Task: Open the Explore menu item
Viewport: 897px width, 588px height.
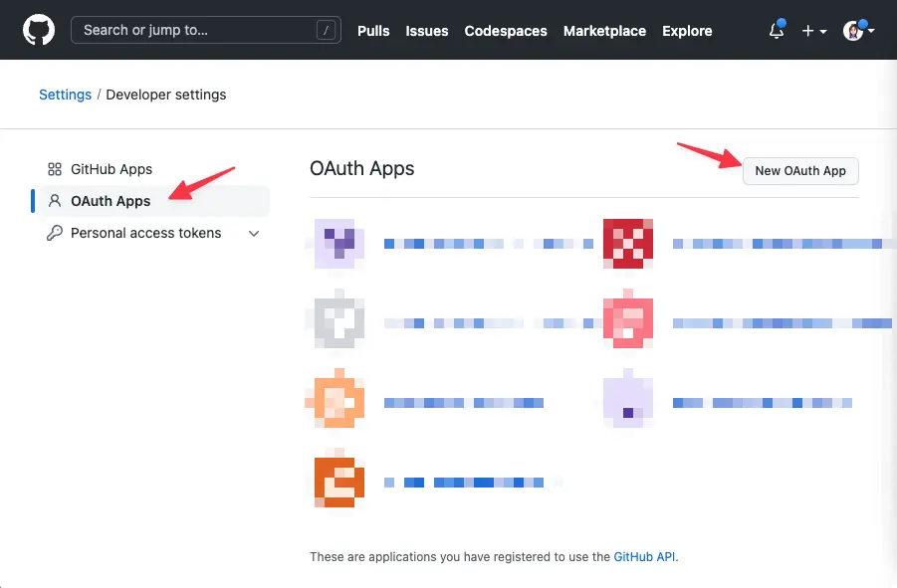Action: (x=687, y=31)
